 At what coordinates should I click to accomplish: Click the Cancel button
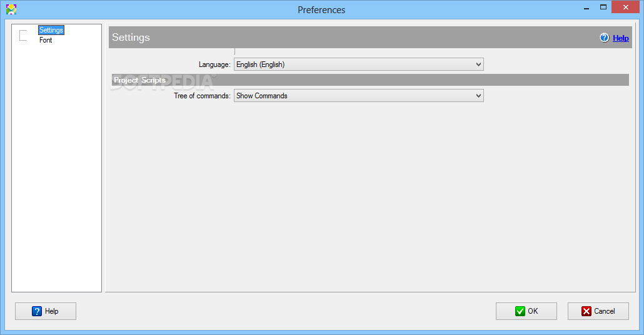click(598, 311)
